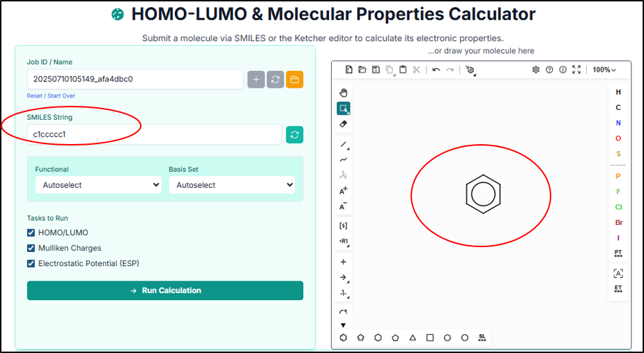644x353 pixels.
Task: Click teal sync icon next to SMILES field
Action: pos(295,134)
